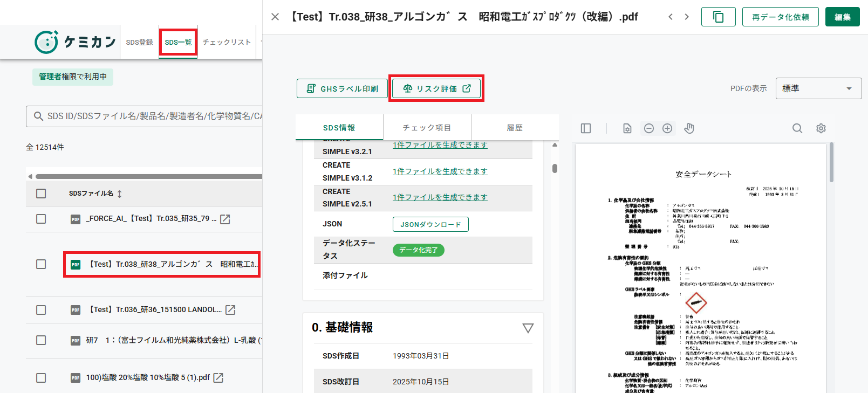Screen dimensions: 868x393
Task: Check the Tr.036 LANDOL row checkbox
Action: tap(41, 310)
